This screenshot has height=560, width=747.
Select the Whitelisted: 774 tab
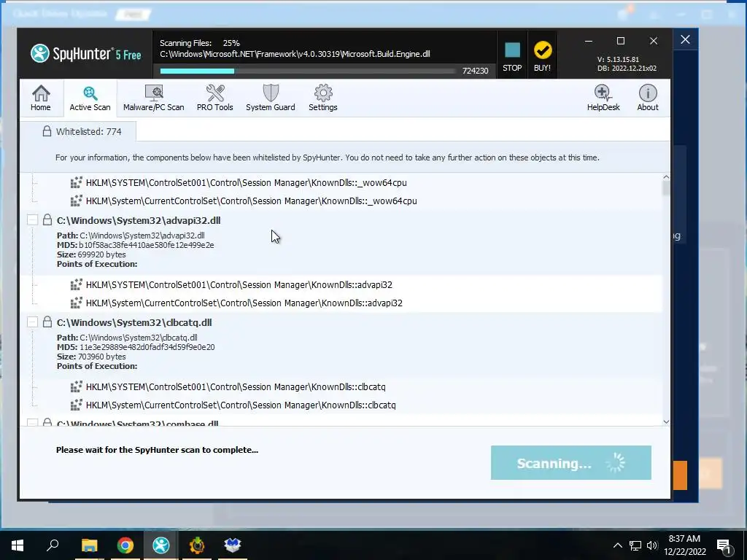pyautogui.click(x=79, y=131)
